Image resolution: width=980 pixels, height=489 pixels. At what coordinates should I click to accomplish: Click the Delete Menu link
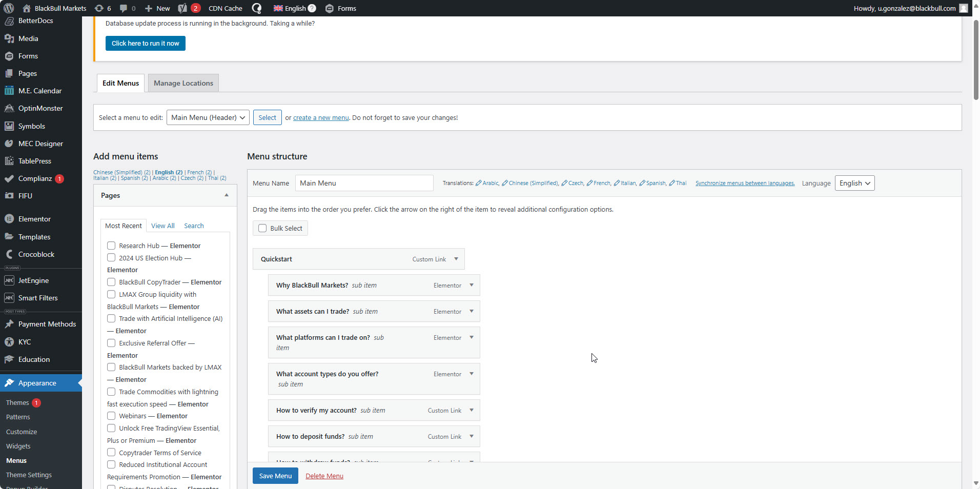click(324, 476)
